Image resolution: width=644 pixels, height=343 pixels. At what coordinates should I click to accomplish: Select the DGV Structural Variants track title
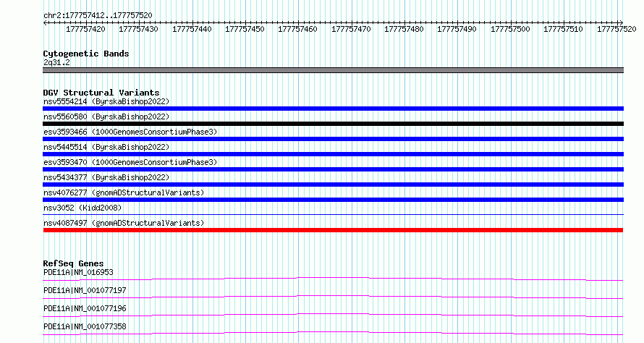101,93
